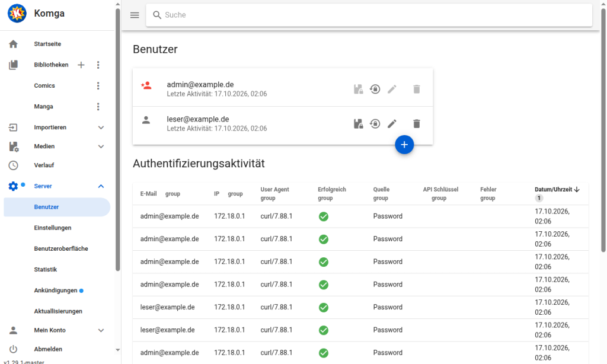Click the sidebar vertical scrollbar
Screen dimensions: 607x364
(118, 139)
